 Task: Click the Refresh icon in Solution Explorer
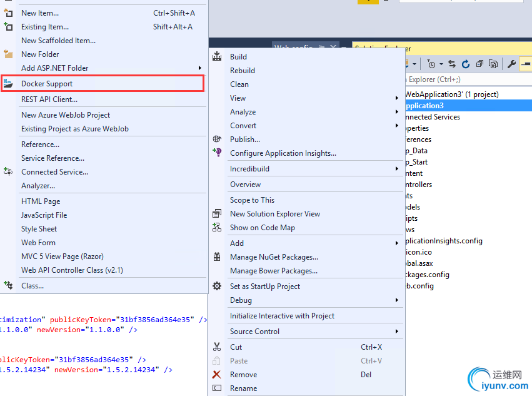(x=466, y=64)
